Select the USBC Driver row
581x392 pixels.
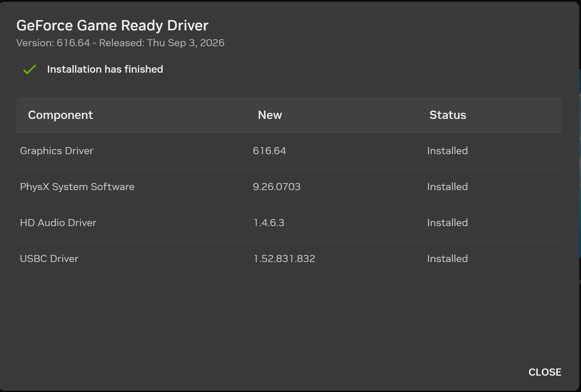pos(289,259)
